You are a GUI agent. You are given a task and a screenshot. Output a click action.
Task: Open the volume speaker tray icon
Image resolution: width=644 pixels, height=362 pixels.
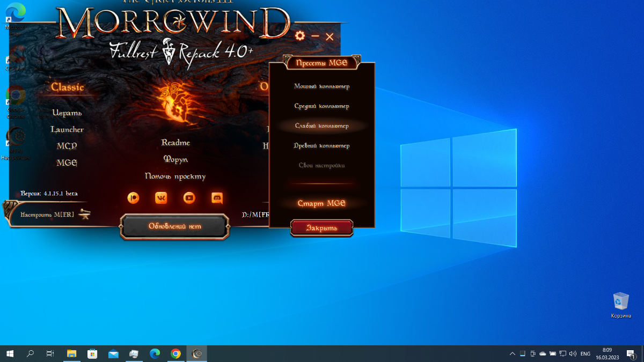point(573,354)
